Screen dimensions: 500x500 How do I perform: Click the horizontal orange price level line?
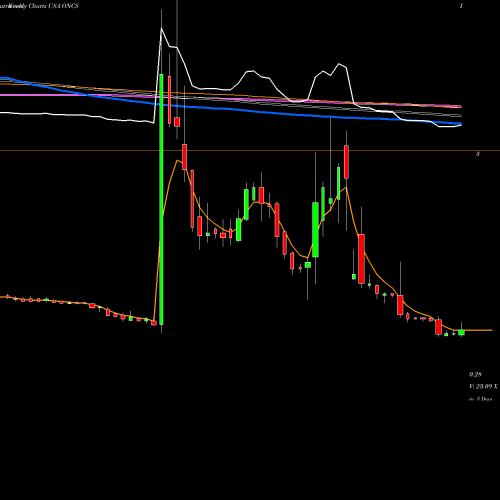[250, 151]
